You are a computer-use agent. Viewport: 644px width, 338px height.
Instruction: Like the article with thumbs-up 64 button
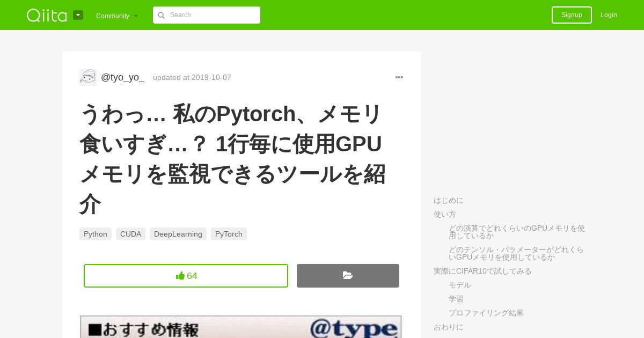tap(186, 276)
